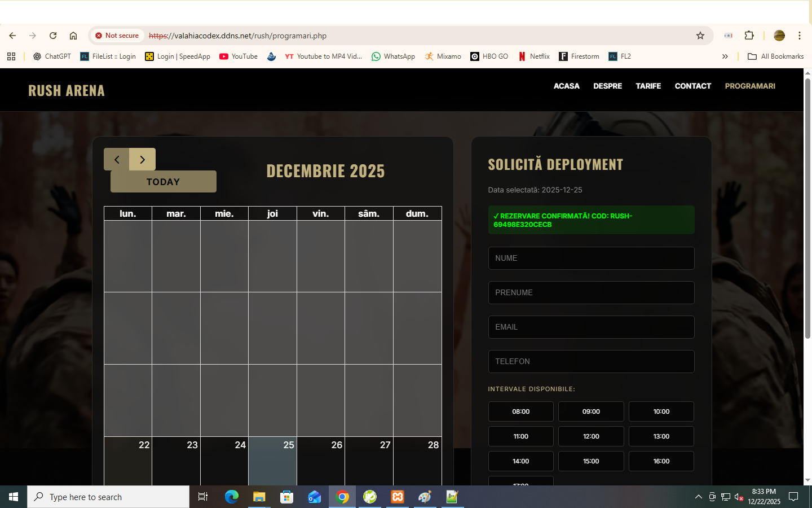Open the Netflix bookmark

click(x=533, y=56)
